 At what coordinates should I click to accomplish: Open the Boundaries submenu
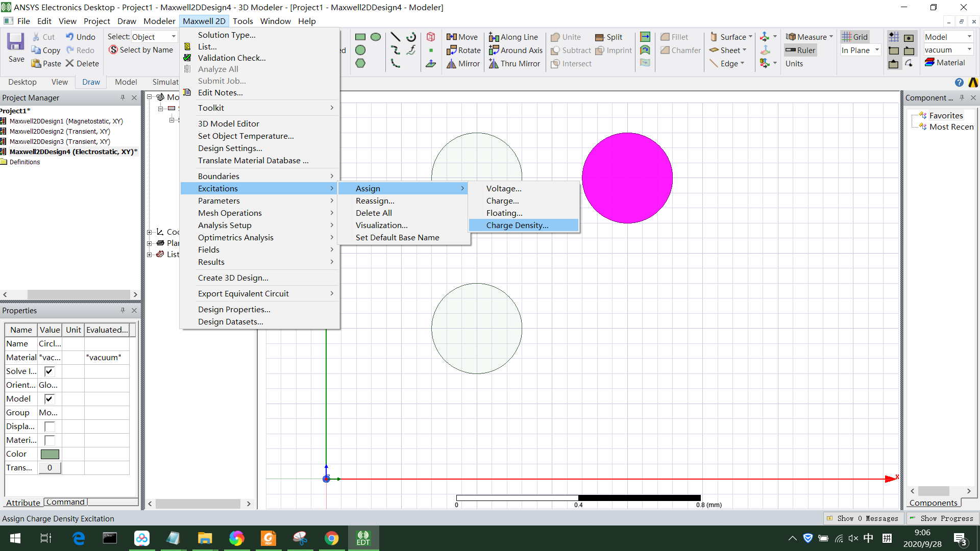(x=259, y=176)
